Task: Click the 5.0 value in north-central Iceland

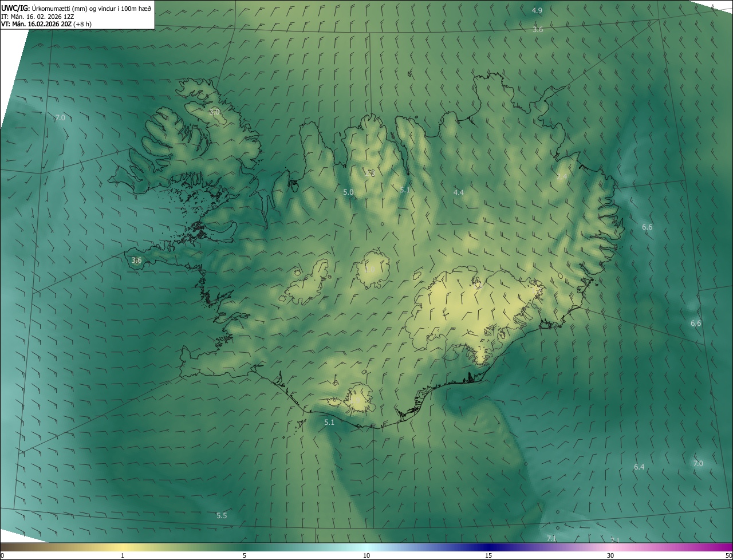Action: click(x=348, y=192)
